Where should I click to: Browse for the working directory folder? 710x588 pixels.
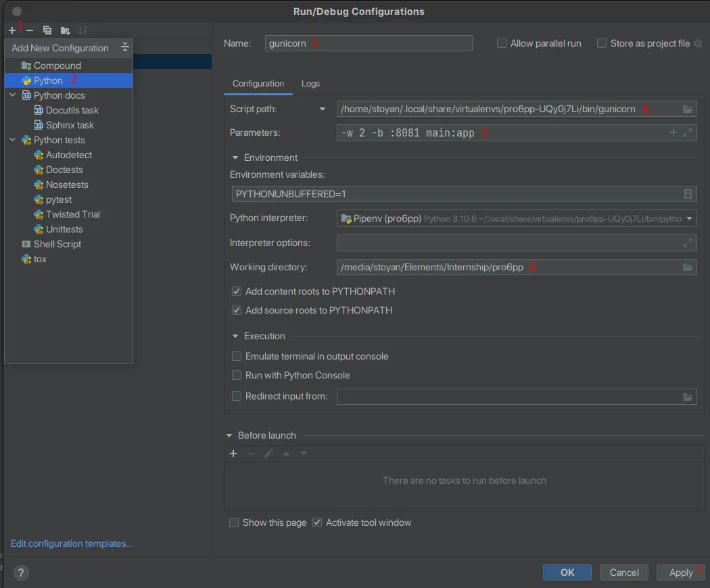pyautogui.click(x=688, y=267)
